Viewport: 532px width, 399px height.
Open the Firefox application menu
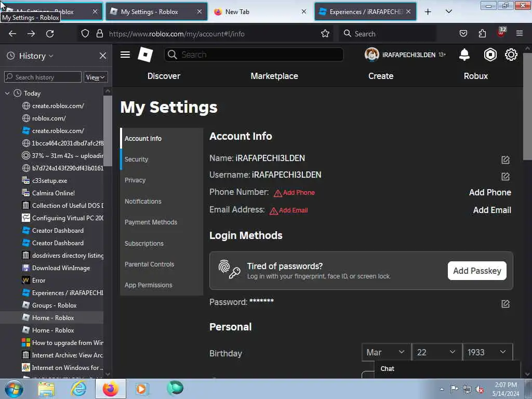520,34
